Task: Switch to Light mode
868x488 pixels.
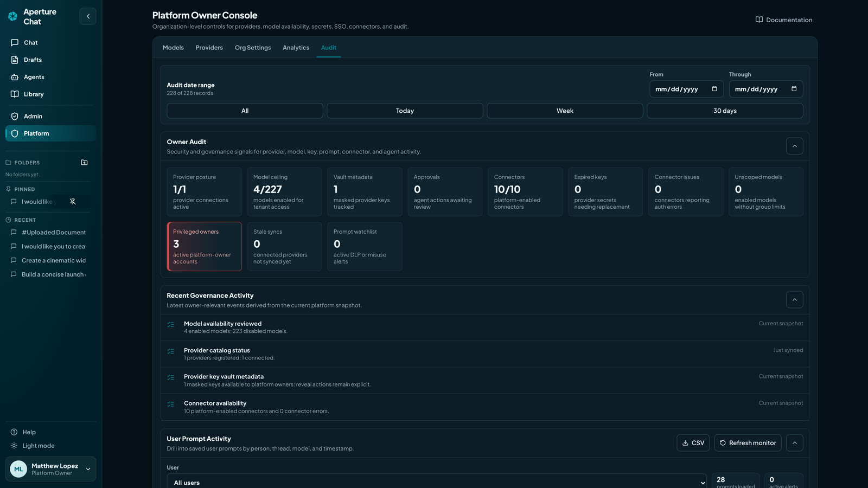Action: coord(33,446)
